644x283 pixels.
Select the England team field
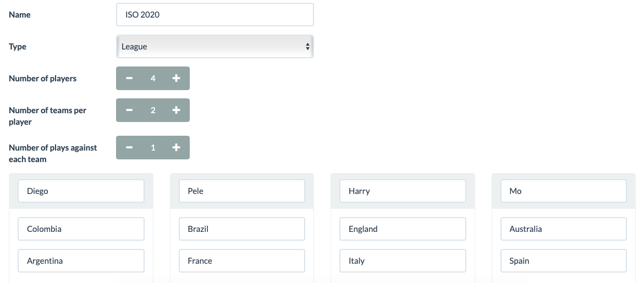pos(403,229)
